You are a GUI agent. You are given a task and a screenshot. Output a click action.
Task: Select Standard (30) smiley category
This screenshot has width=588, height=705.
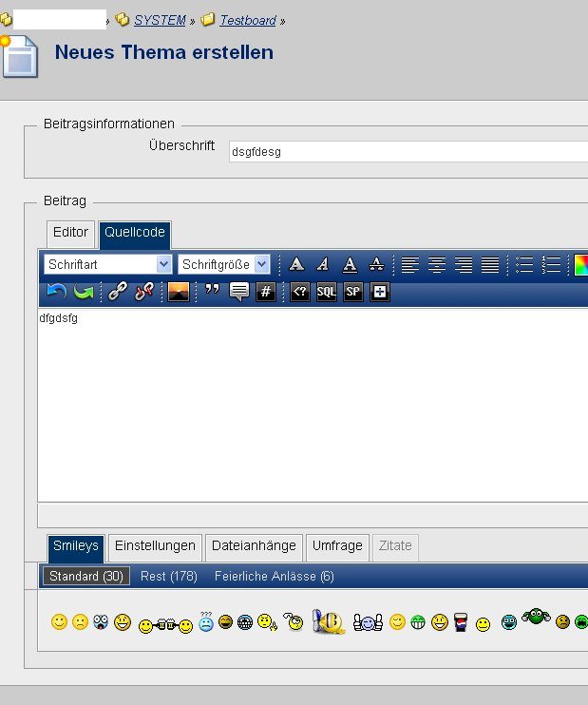(86, 576)
